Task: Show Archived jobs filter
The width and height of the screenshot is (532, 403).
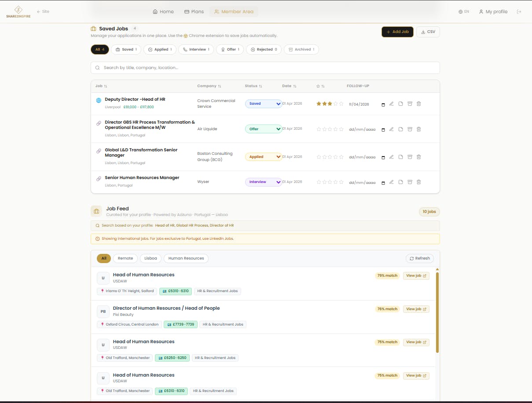Action: pos(301,49)
